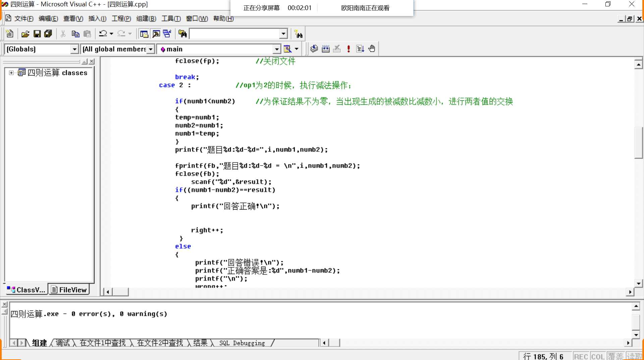Image resolution: width=644 pixels, height=360 pixels.
Task: Open the All global members filter dropdown
Action: [x=151, y=49]
